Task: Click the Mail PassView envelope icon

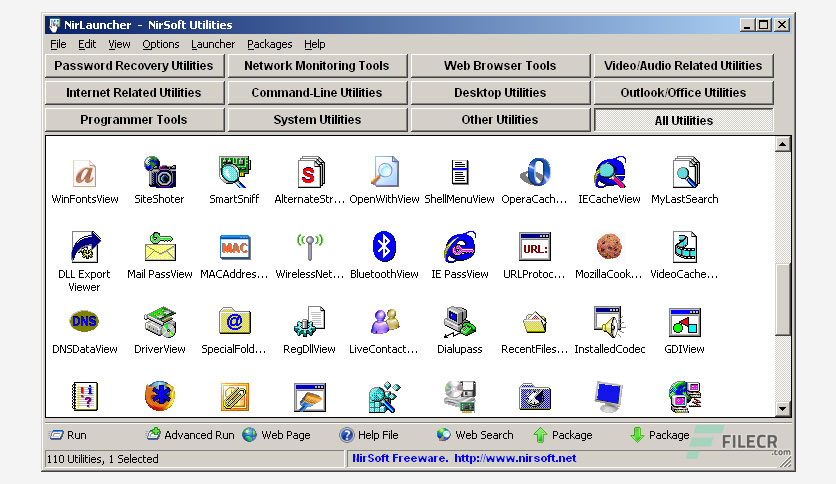Action: point(159,247)
